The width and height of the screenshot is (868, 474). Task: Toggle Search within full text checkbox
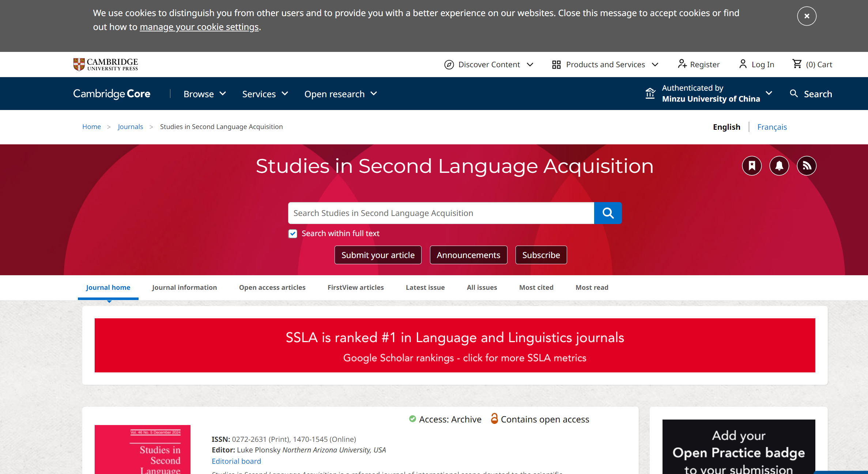point(293,234)
